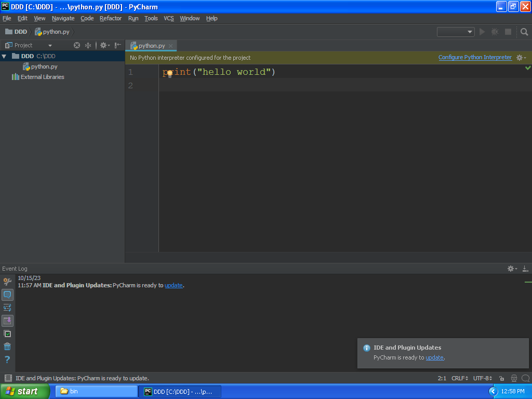Image resolution: width=532 pixels, height=399 pixels.
Task: Open the Tools menu
Action: [151, 18]
